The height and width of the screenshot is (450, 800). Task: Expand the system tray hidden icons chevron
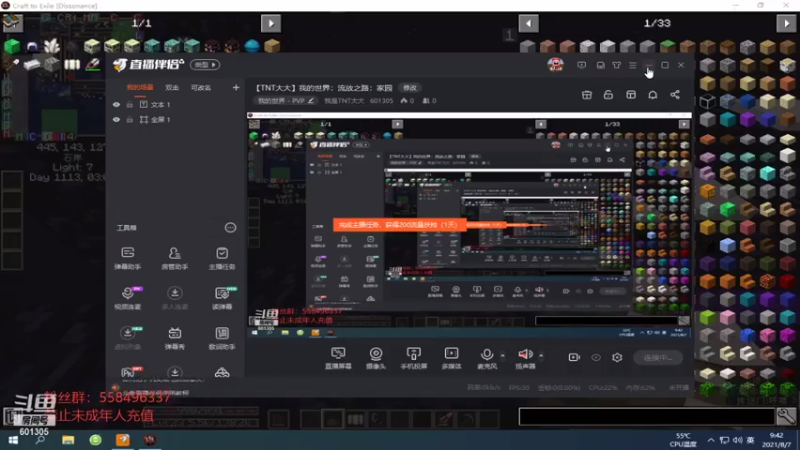click(x=711, y=440)
